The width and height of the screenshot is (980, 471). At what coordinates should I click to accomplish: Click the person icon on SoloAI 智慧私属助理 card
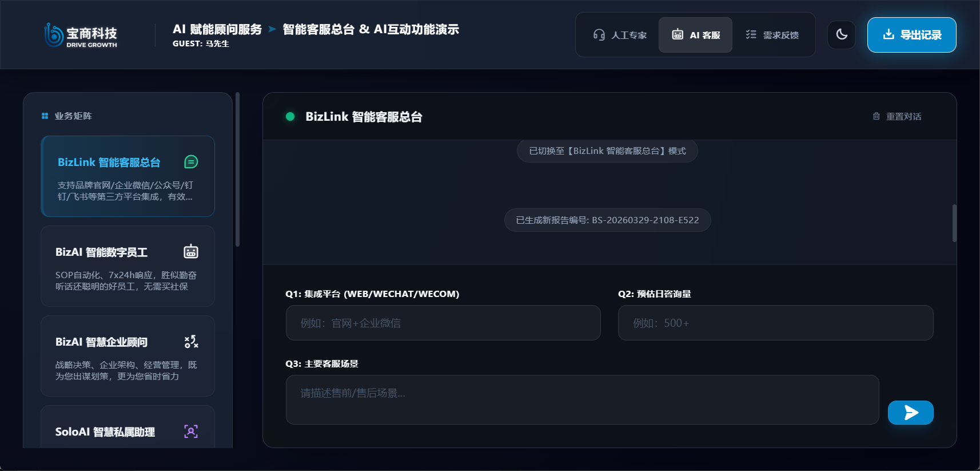coord(191,432)
